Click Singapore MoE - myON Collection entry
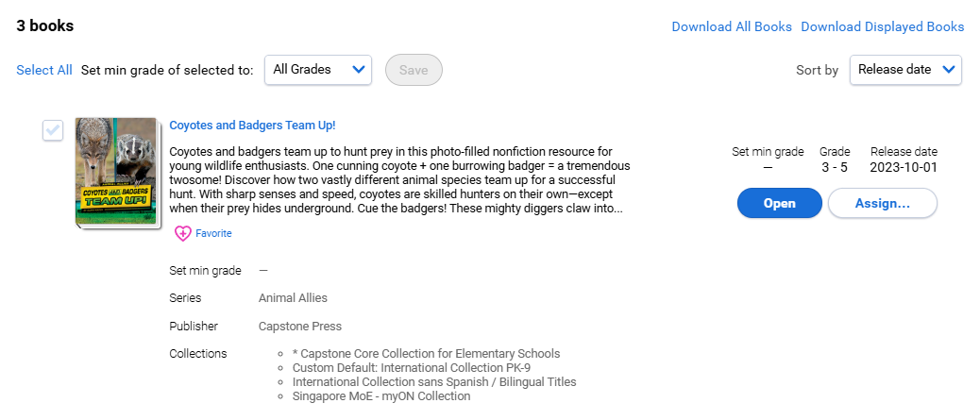The image size is (980, 420). click(x=381, y=396)
